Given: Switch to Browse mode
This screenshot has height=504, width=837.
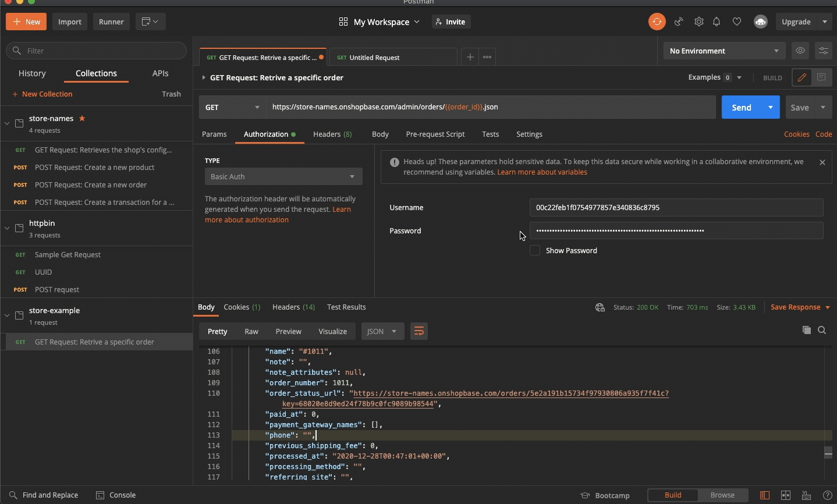Looking at the screenshot, I should click(722, 495).
